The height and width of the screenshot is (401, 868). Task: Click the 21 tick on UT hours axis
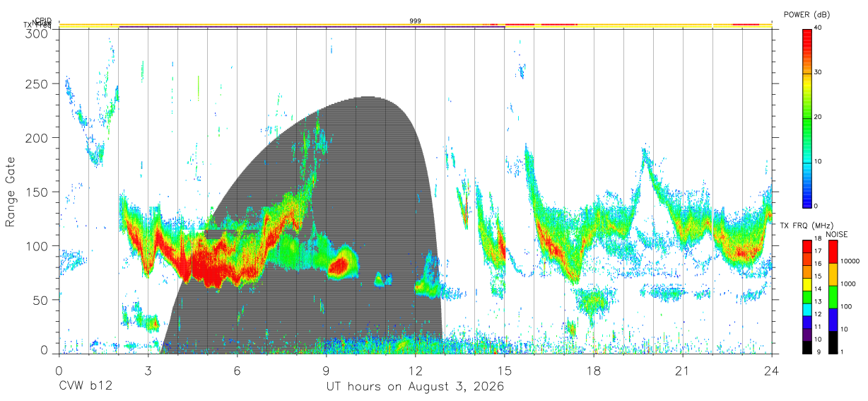682,371
